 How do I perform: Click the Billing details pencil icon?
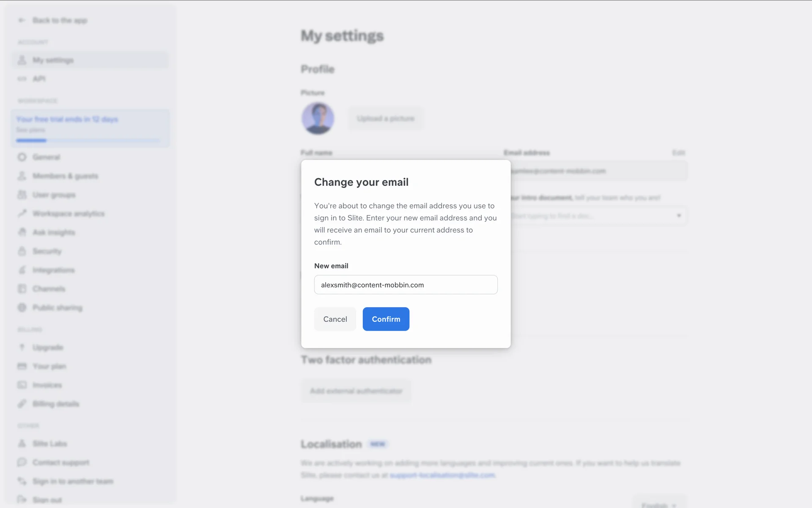coord(22,404)
